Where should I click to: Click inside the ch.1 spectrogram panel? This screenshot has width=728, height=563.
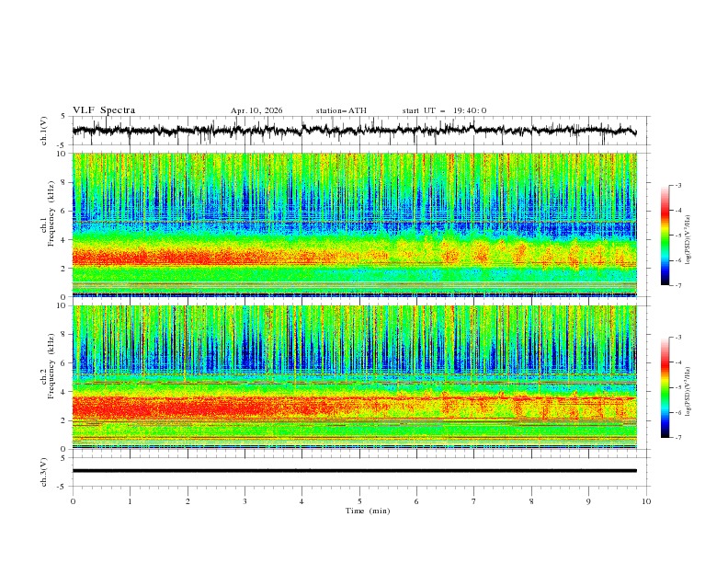(354, 224)
